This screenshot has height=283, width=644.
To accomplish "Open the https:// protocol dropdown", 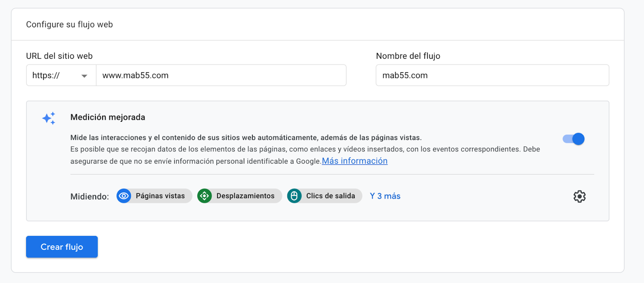I will tap(61, 76).
